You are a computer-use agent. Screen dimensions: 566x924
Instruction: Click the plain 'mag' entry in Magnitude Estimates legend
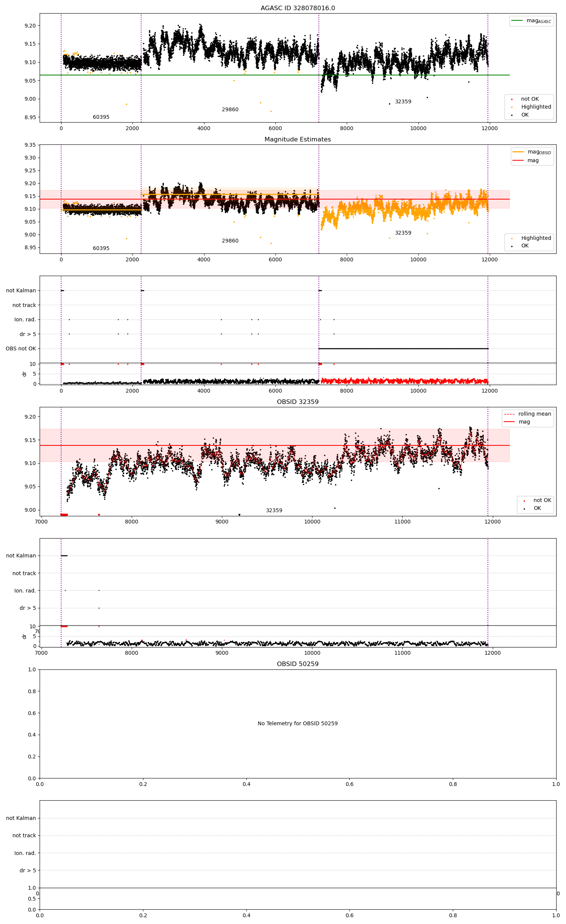(533, 160)
